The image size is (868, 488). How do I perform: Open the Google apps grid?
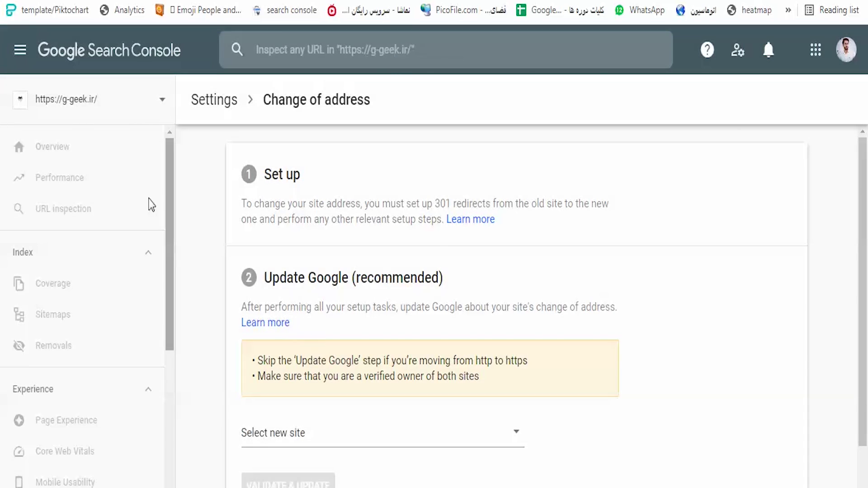(815, 50)
